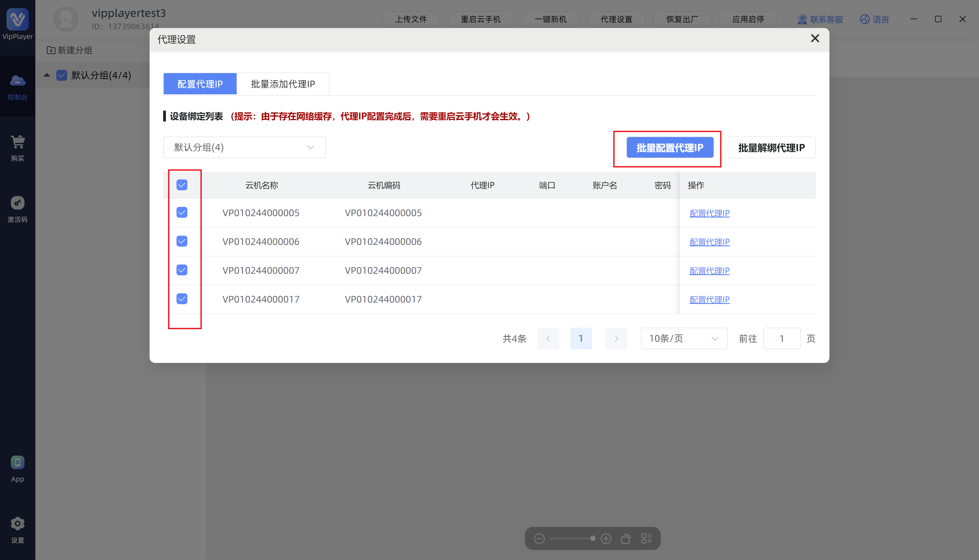Uncheck the select-all header checkbox
979x560 pixels.
(182, 185)
